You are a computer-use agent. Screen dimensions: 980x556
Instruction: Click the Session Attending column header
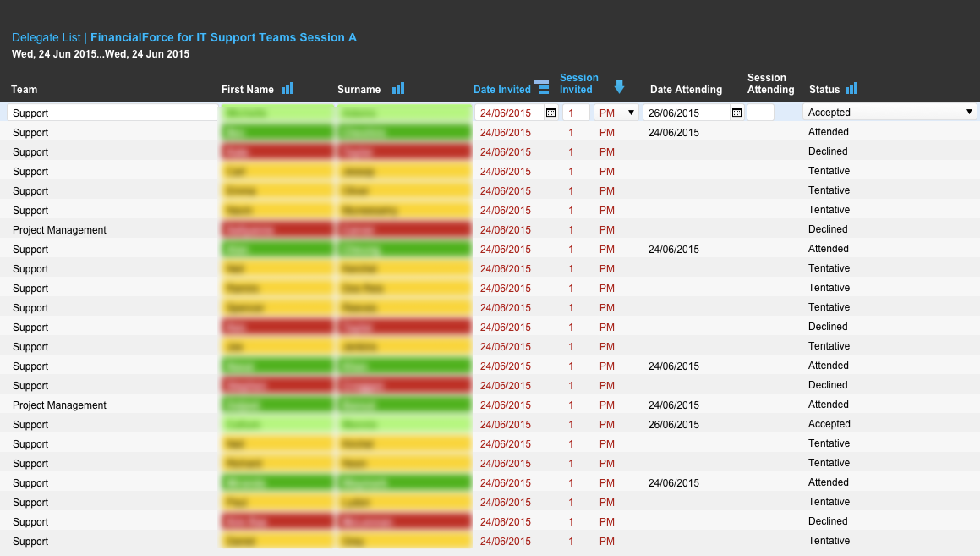[770, 83]
